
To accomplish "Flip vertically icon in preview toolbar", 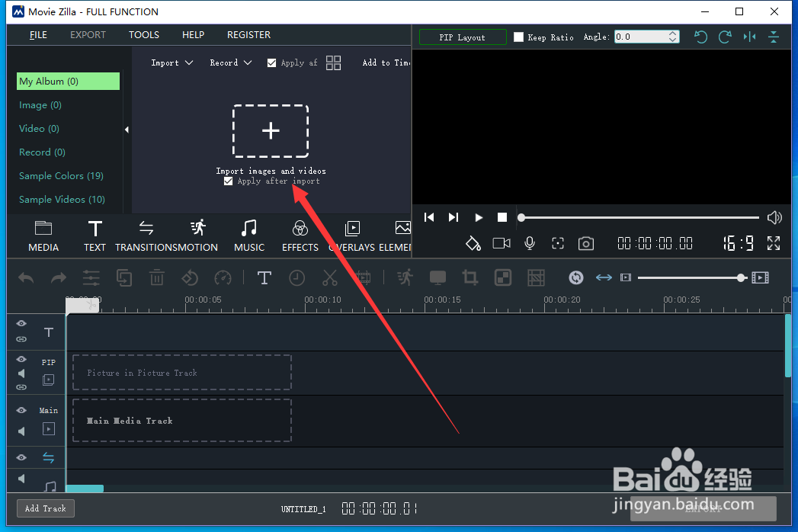I will [774, 37].
